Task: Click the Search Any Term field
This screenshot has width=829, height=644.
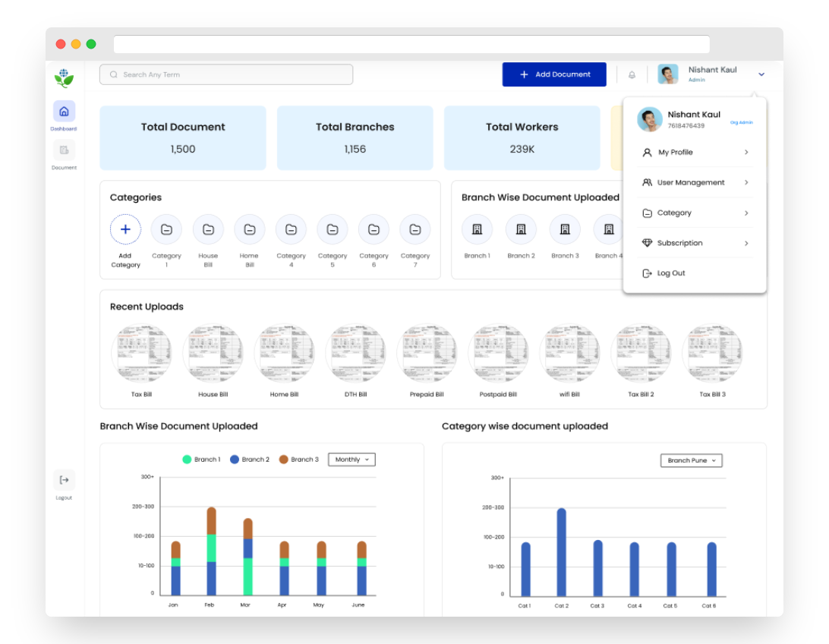Action: pos(226,74)
